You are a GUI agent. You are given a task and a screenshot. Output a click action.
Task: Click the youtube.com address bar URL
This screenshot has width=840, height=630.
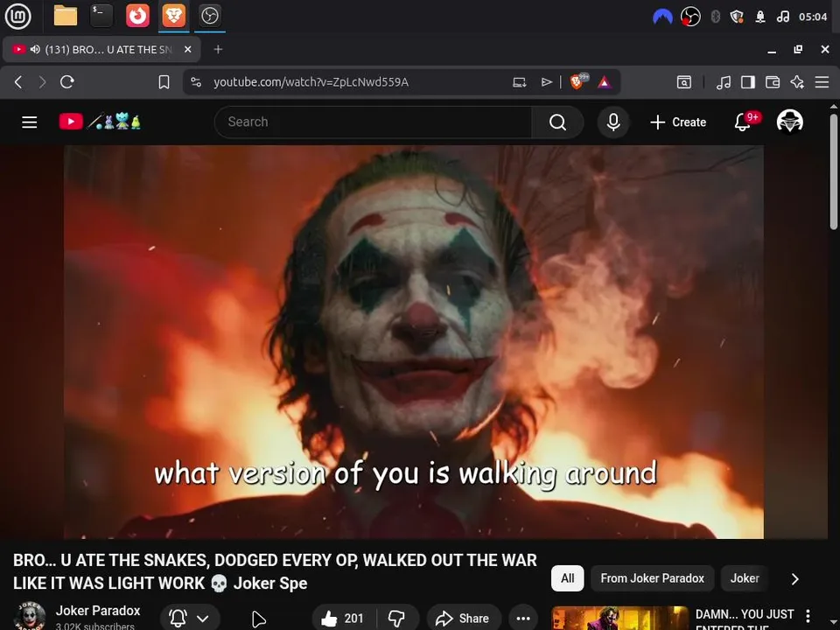[311, 82]
